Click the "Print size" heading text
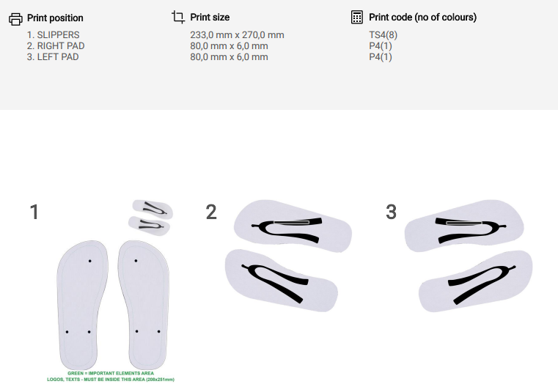This screenshot has width=558, height=392. (210, 17)
